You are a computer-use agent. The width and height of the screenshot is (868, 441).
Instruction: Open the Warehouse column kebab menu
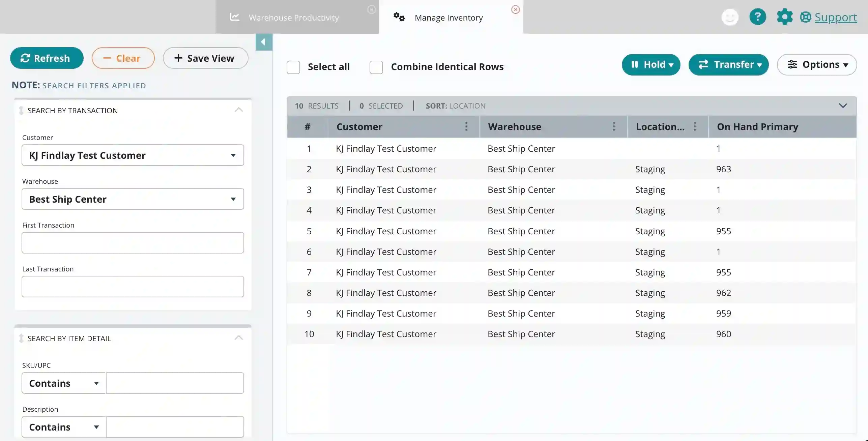pos(614,126)
